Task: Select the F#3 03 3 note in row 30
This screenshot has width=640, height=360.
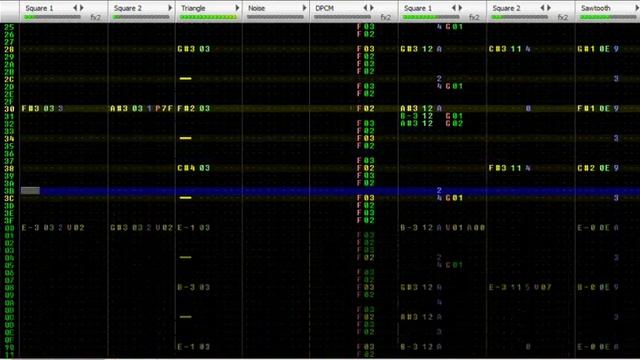Action: (42, 109)
